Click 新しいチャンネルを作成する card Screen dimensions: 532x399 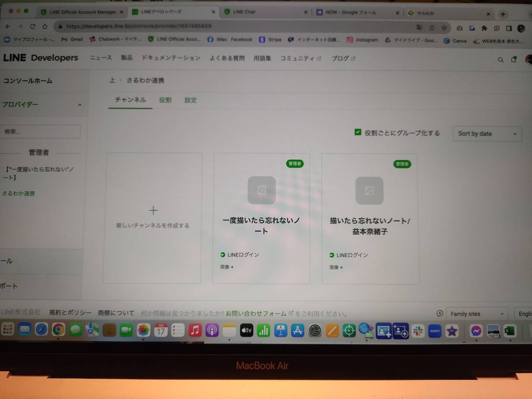coord(152,218)
